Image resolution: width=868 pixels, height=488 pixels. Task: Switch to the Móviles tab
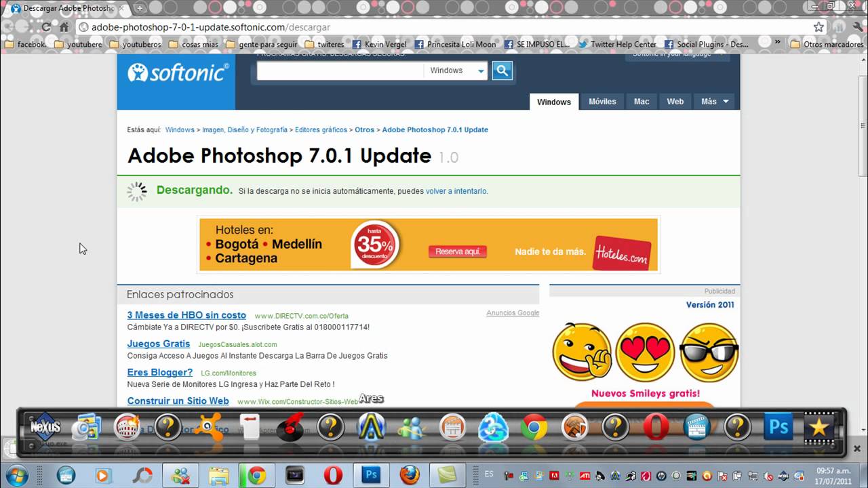602,102
